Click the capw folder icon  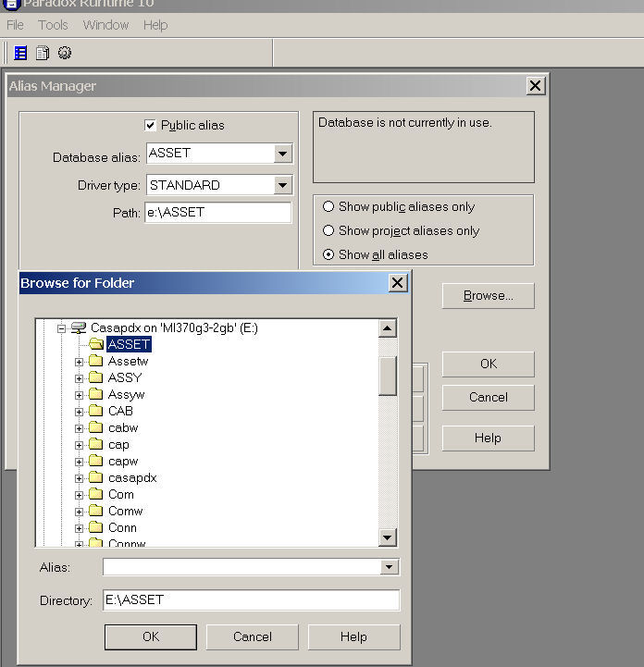tap(96, 461)
